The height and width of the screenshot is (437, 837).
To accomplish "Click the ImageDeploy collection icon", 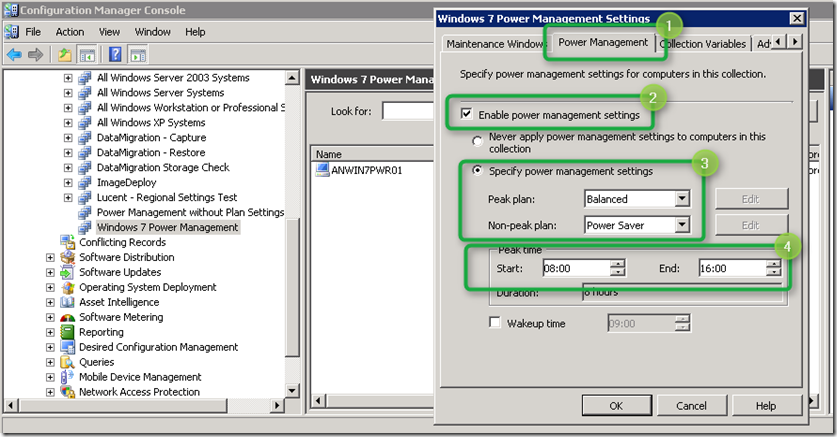I will pos(85,182).
